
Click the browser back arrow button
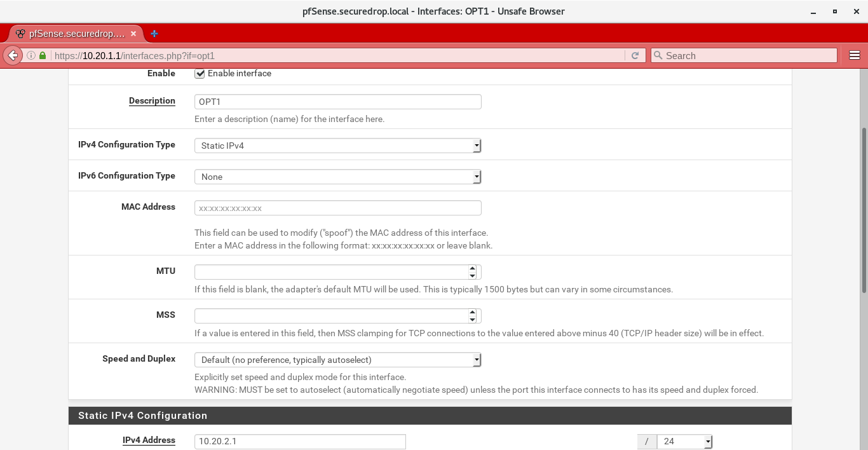click(x=13, y=55)
